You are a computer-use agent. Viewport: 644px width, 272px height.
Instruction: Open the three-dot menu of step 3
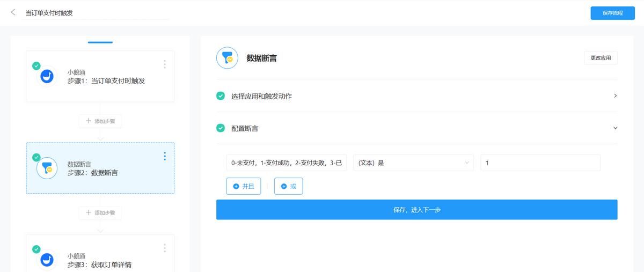click(x=164, y=248)
